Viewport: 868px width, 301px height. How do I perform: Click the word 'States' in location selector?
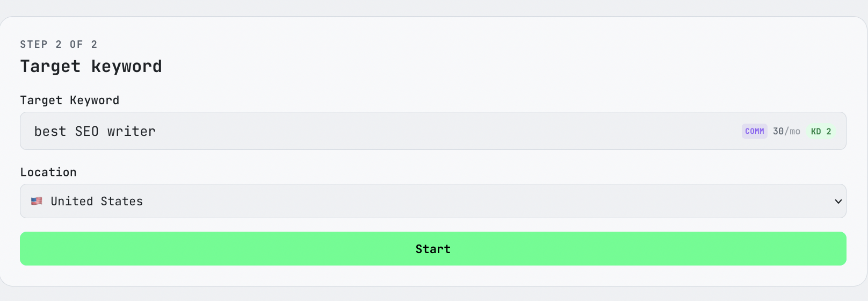point(122,201)
